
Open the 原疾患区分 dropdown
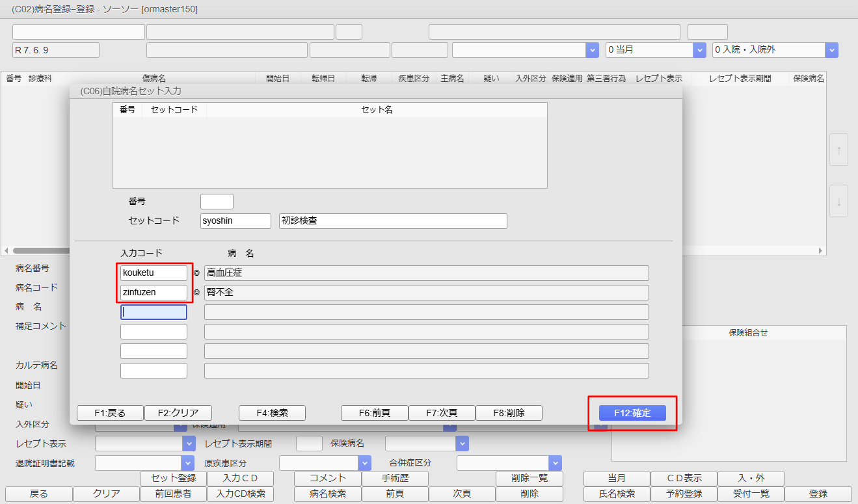[325, 463]
